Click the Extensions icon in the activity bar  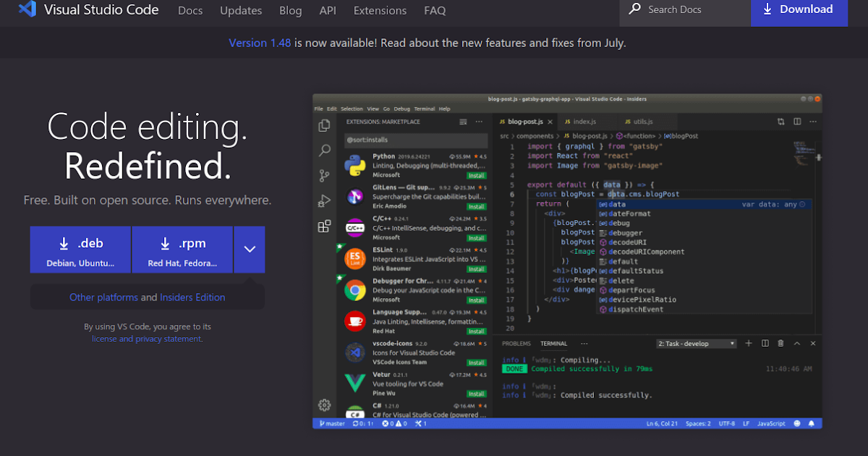click(325, 226)
